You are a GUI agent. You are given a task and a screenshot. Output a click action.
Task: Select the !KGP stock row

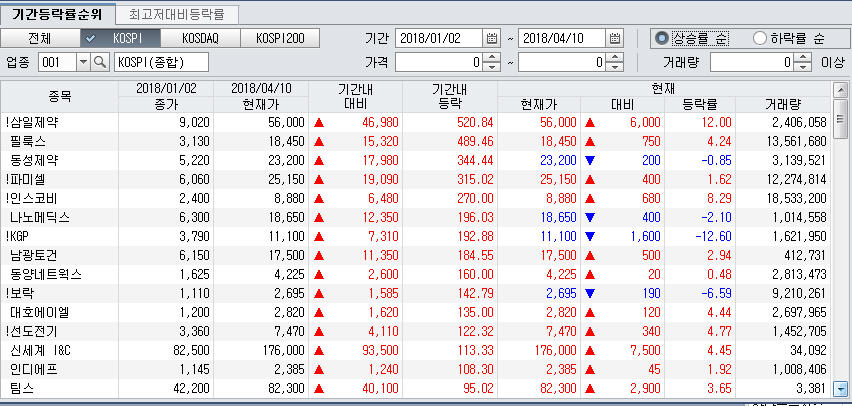416,236
